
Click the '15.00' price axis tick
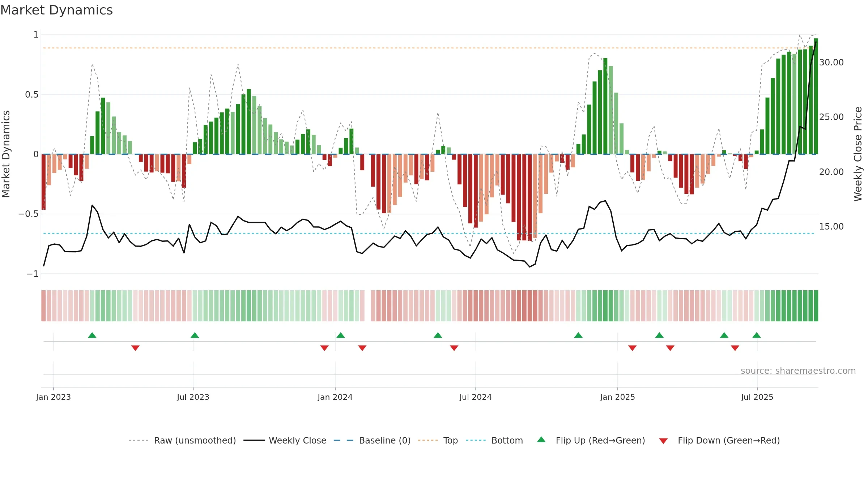[x=831, y=227]
